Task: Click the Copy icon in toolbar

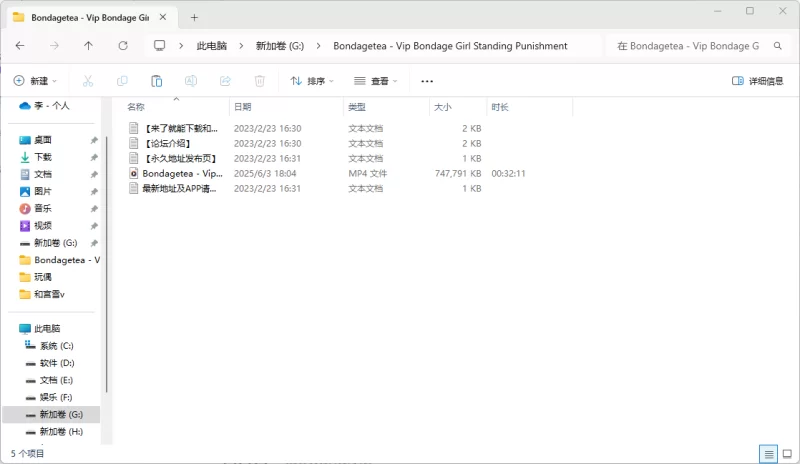Action: pyautogui.click(x=122, y=81)
